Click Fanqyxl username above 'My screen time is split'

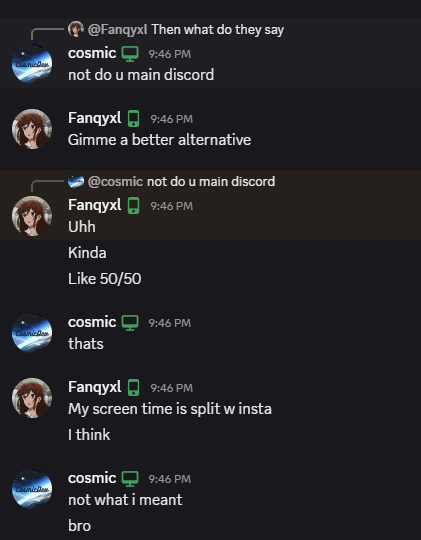(x=95, y=387)
